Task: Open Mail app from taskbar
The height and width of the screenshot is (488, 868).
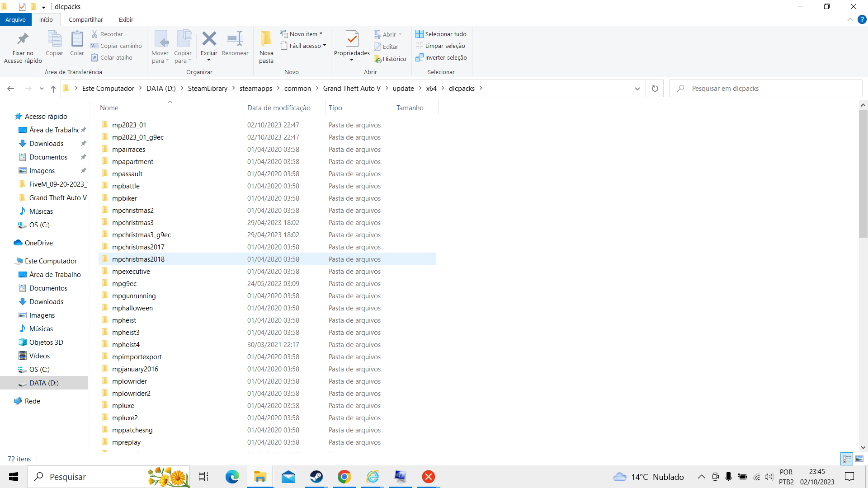Action: pyautogui.click(x=288, y=477)
